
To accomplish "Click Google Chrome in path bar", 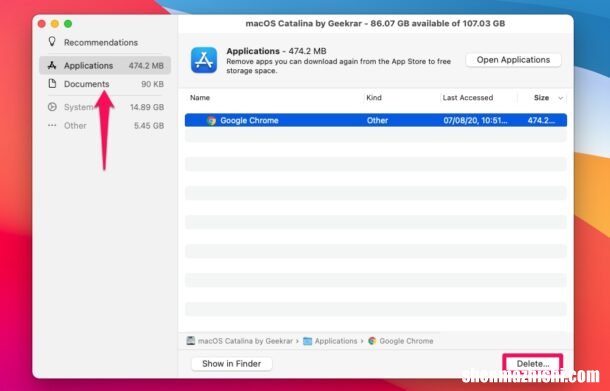I will [406, 341].
